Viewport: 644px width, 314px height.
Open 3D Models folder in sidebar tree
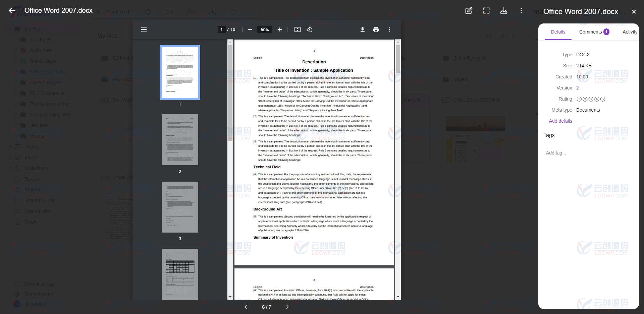(x=41, y=40)
